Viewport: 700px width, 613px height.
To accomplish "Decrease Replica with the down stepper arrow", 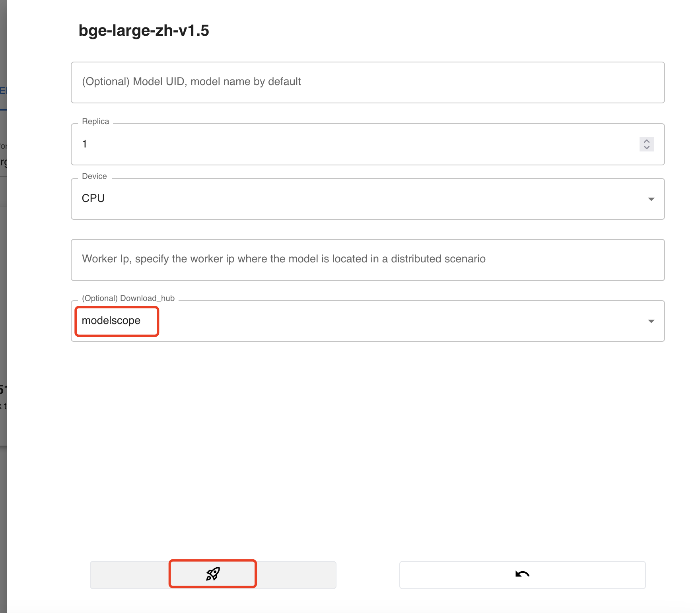I will 647,147.
